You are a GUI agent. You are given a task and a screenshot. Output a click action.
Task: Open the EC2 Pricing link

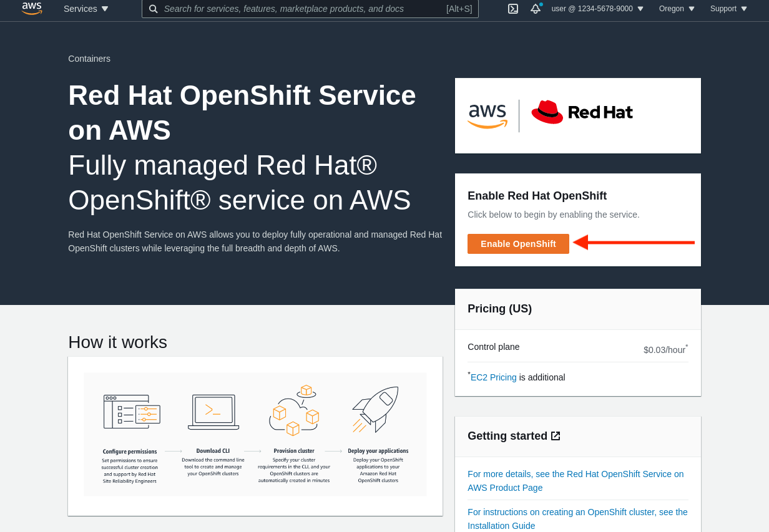493,377
